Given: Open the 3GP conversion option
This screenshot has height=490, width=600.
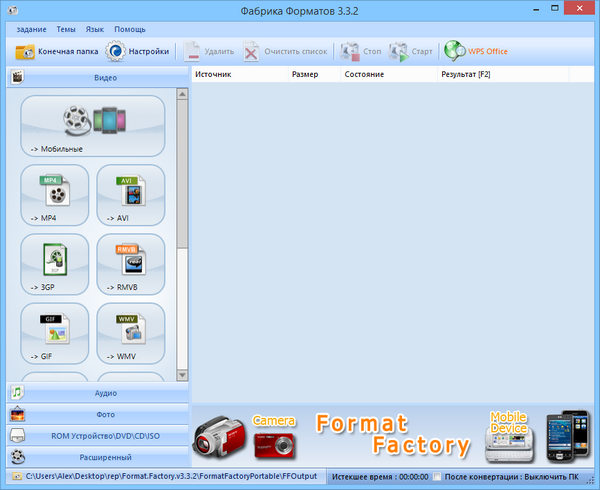Looking at the screenshot, I should pyautogui.click(x=55, y=264).
